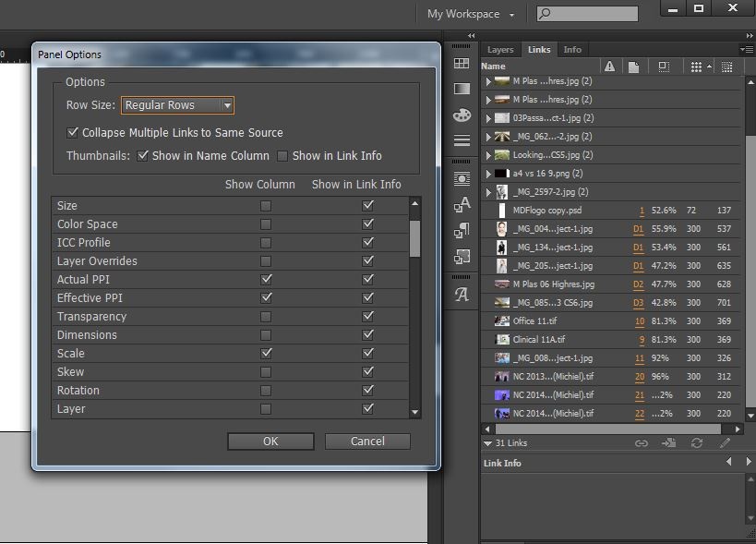The height and width of the screenshot is (544, 756).
Task: Uncheck Show Column for Effective PPI
Action: (x=266, y=297)
